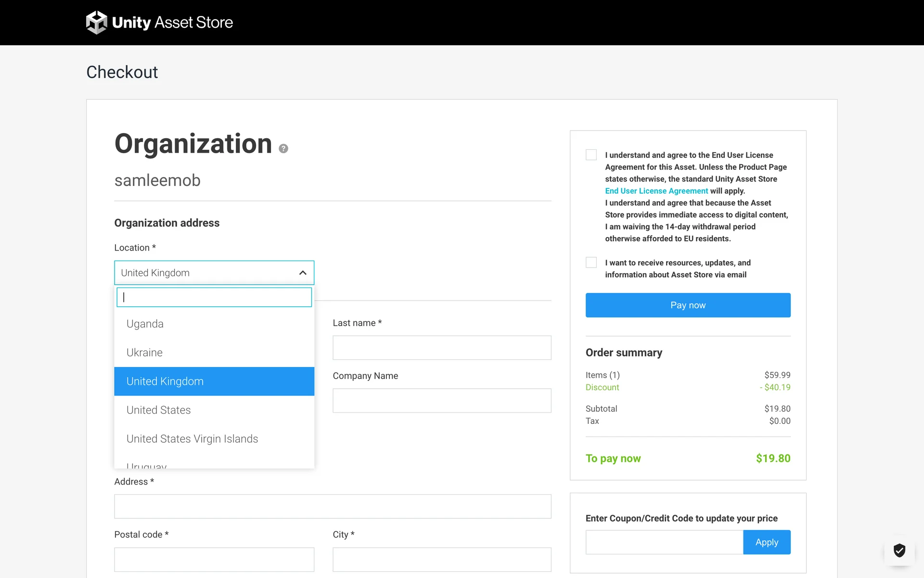
Task: Click the Address text field
Action: (332, 506)
